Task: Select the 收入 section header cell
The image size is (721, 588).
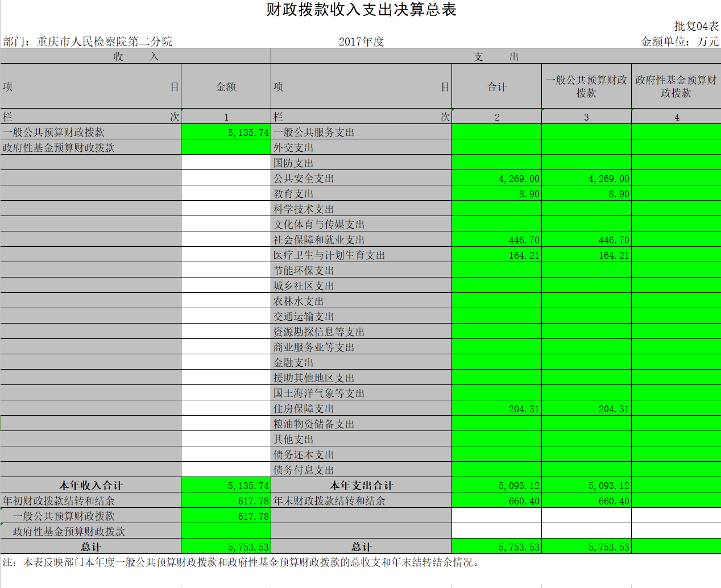Action: [135, 56]
